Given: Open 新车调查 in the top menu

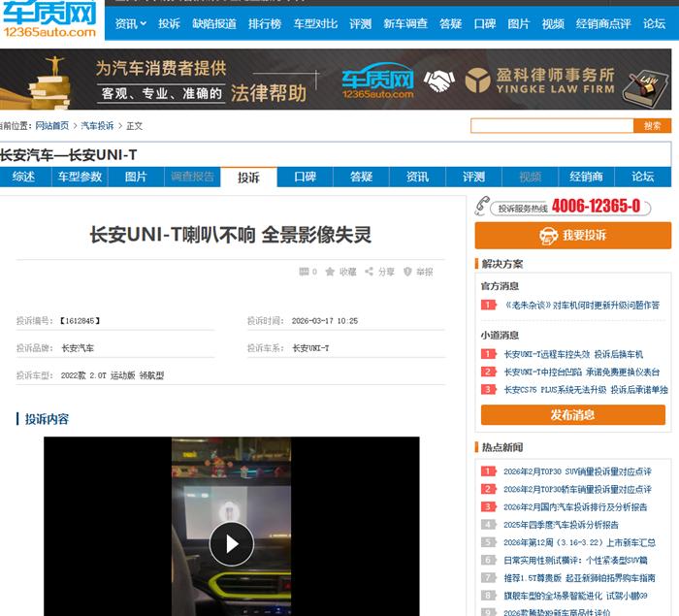Looking at the screenshot, I should [x=405, y=23].
